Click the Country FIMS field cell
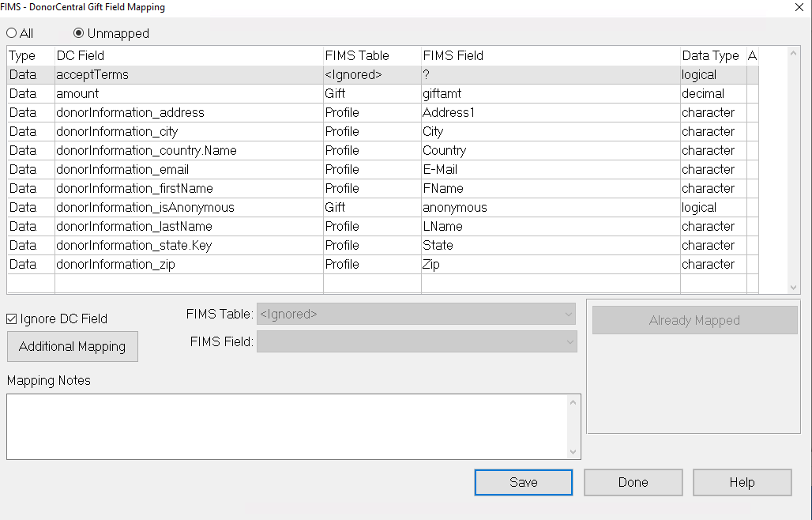 click(x=551, y=150)
